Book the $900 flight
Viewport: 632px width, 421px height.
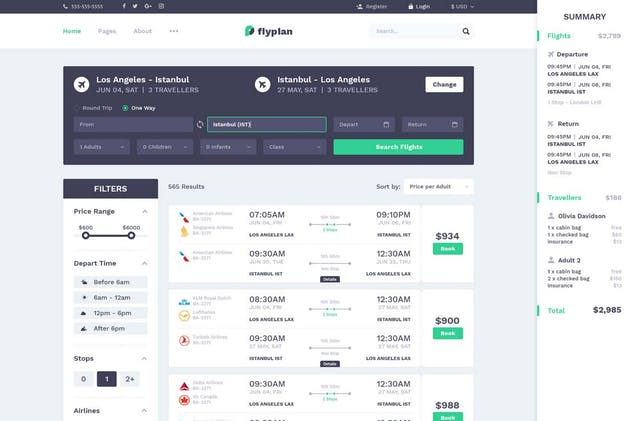click(x=448, y=334)
